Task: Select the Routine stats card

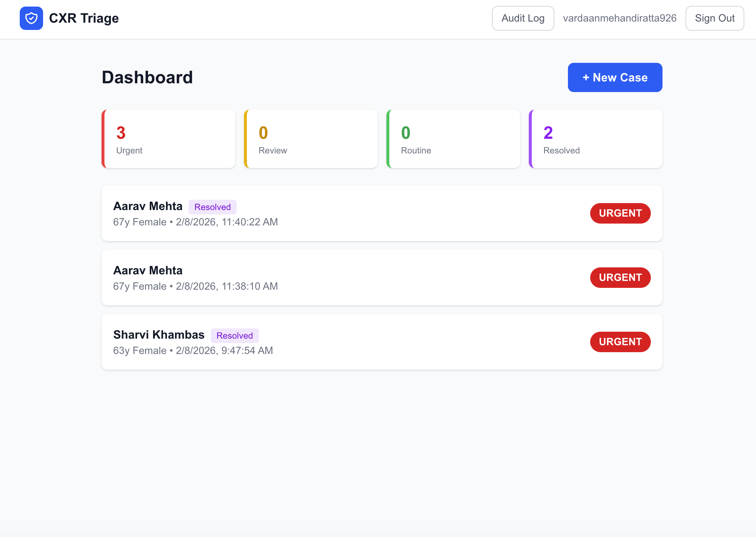Action: click(453, 139)
